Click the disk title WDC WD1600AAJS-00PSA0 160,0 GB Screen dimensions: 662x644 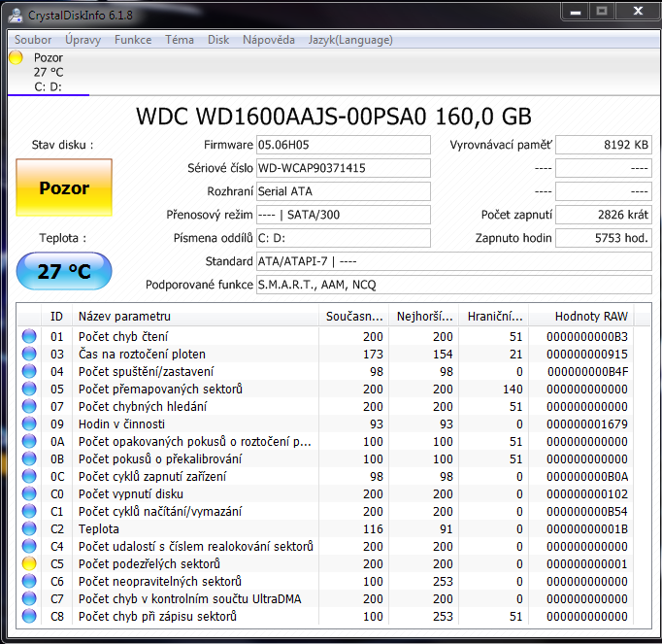click(334, 117)
